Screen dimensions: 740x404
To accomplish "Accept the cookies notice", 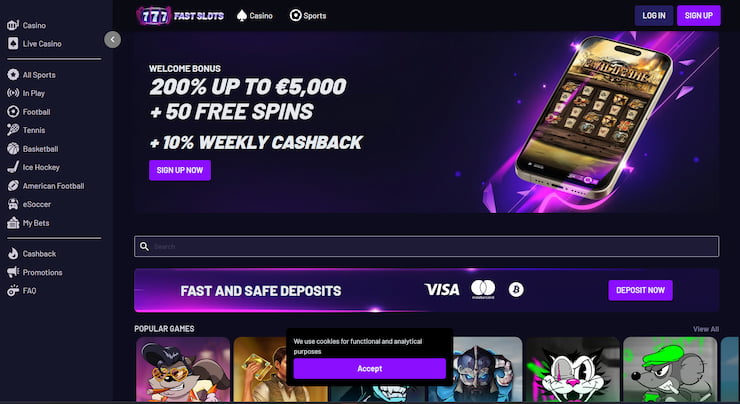I will click(x=370, y=369).
